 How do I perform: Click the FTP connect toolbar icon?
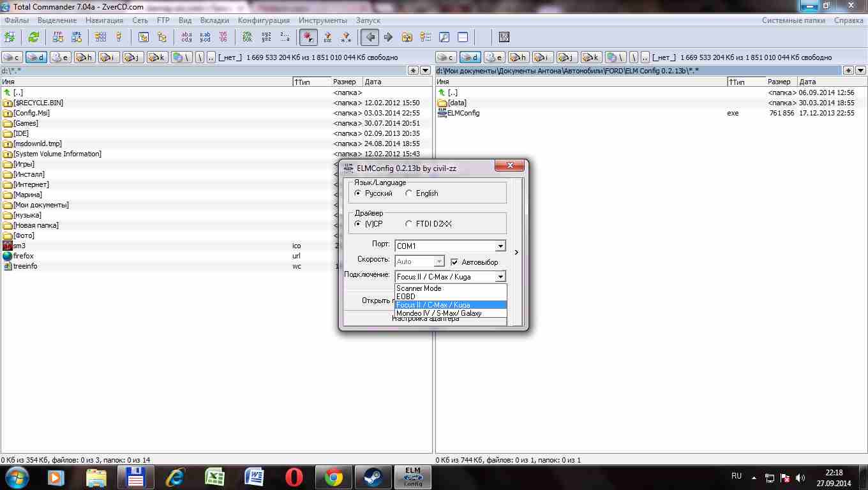pyautogui.click(x=58, y=37)
